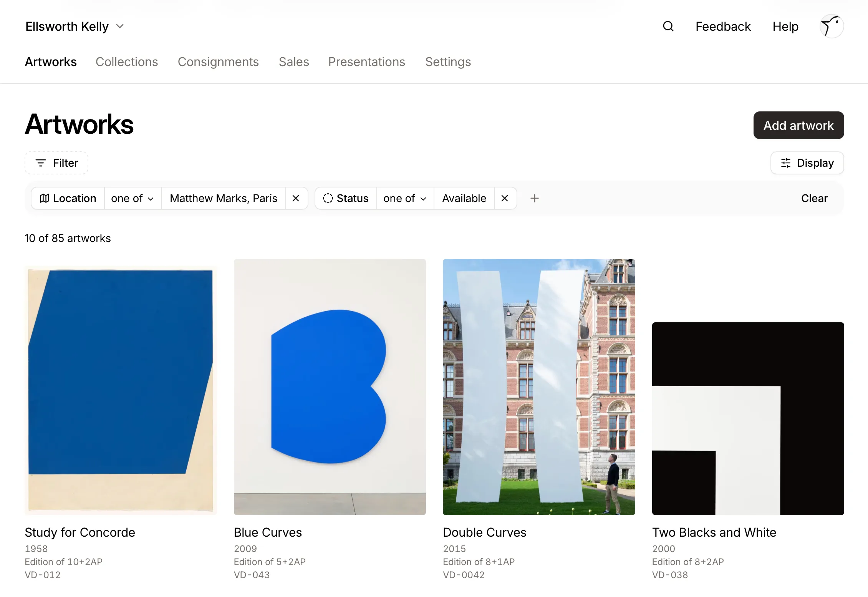Open the user avatar profile menu
The height and width of the screenshot is (597, 868).
coord(832,26)
